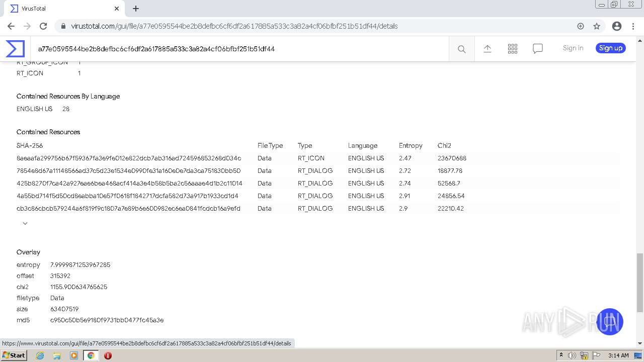Click the upload file icon
Viewport: 644px width, 362px height.
(x=487, y=49)
